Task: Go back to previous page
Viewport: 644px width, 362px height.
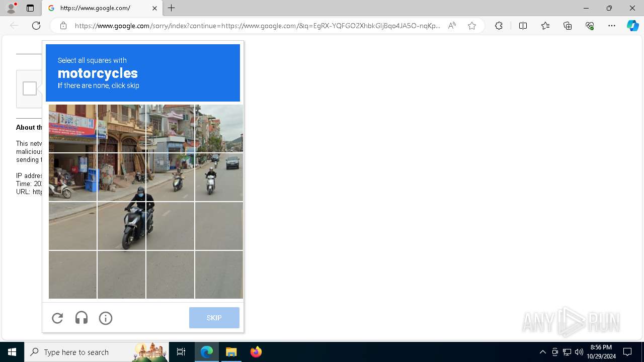Action: 14,26
